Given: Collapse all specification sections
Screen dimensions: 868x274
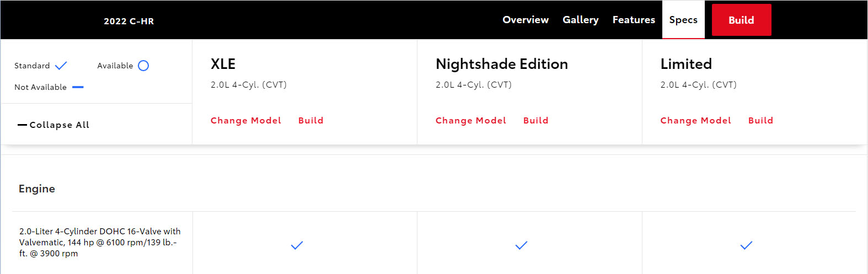Looking at the screenshot, I should (53, 125).
